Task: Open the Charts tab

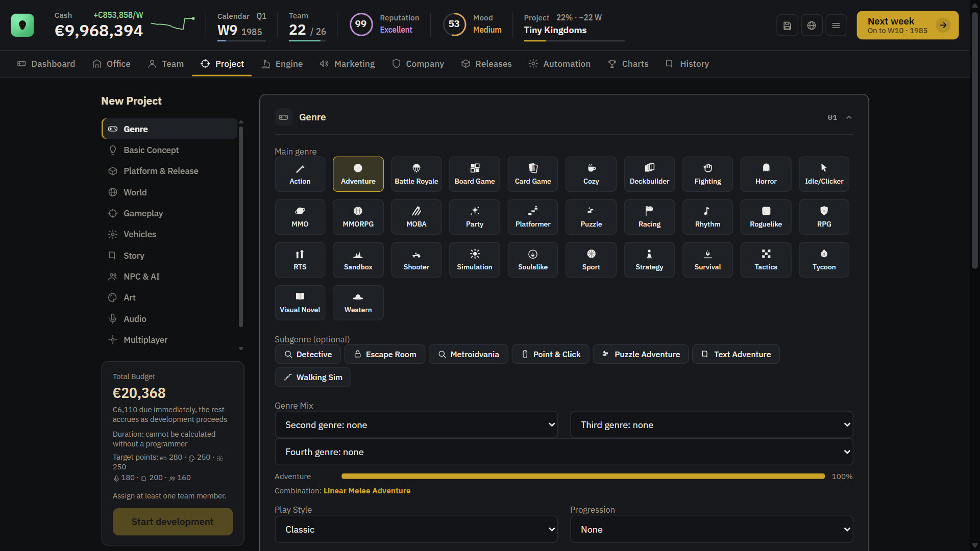Action: [x=628, y=64]
